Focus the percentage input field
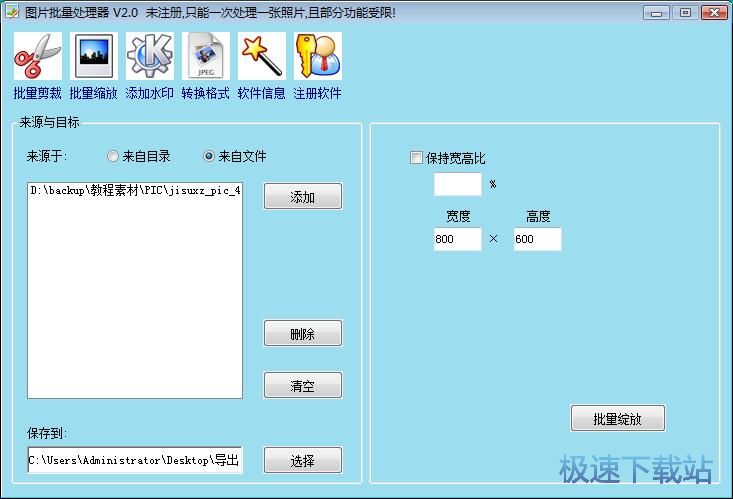This screenshot has height=499, width=733. coord(458,184)
